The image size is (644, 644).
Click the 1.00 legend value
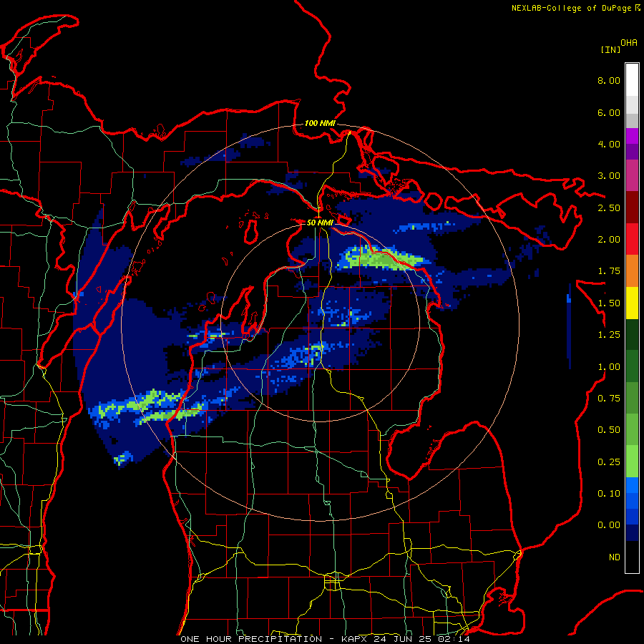coord(609,367)
